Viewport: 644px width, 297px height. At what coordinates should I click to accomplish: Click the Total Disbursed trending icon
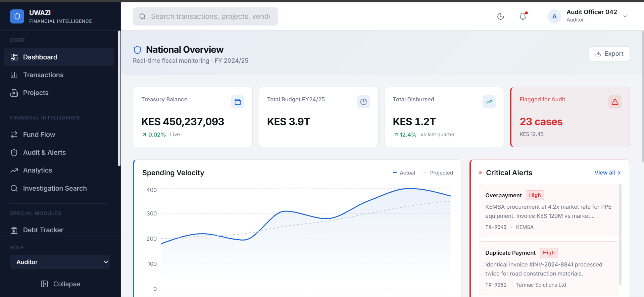(x=489, y=102)
